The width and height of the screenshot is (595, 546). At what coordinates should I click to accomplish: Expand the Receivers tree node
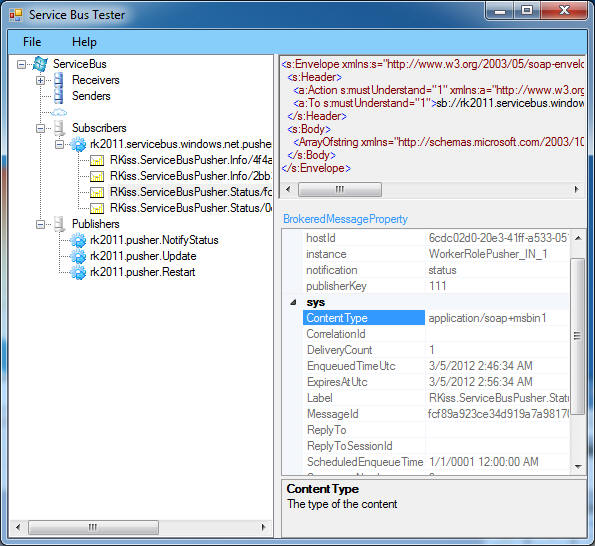click(x=40, y=80)
